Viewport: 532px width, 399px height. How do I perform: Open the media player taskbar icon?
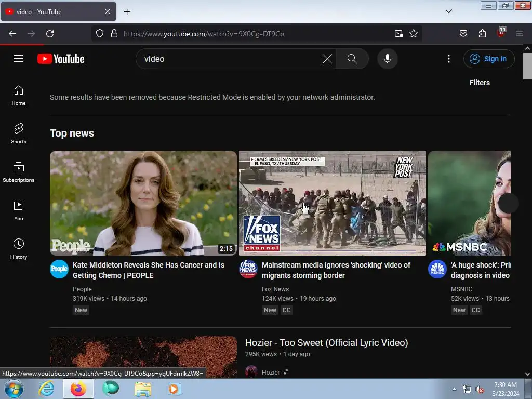pyautogui.click(x=175, y=389)
